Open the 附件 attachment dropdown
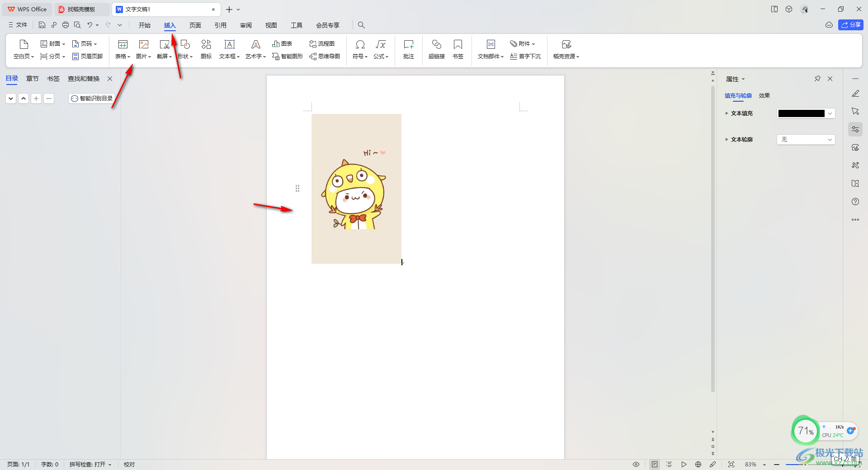 [523, 44]
